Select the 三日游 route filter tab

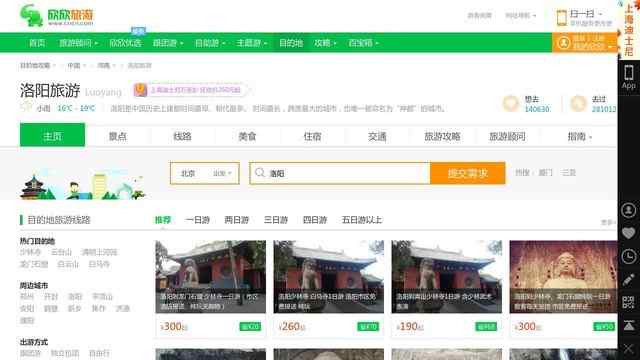pyautogui.click(x=276, y=220)
